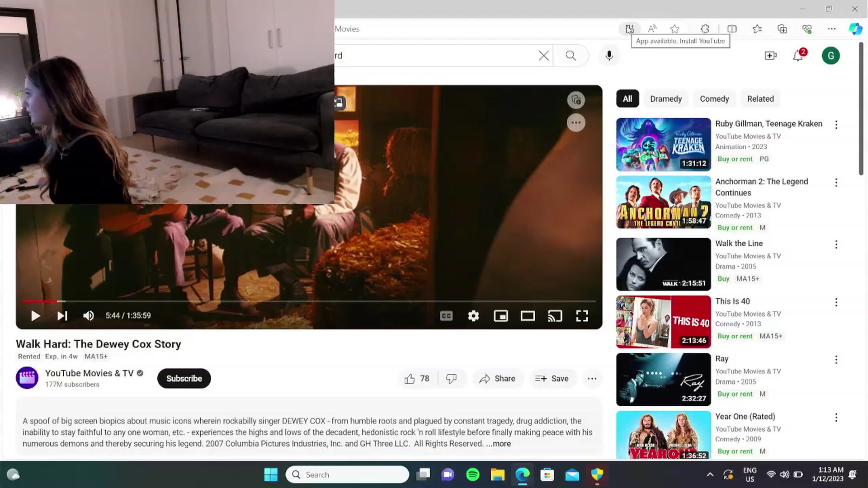This screenshot has width=868, height=488.
Task: Open options menu for This Is 40
Action: click(836, 302)
